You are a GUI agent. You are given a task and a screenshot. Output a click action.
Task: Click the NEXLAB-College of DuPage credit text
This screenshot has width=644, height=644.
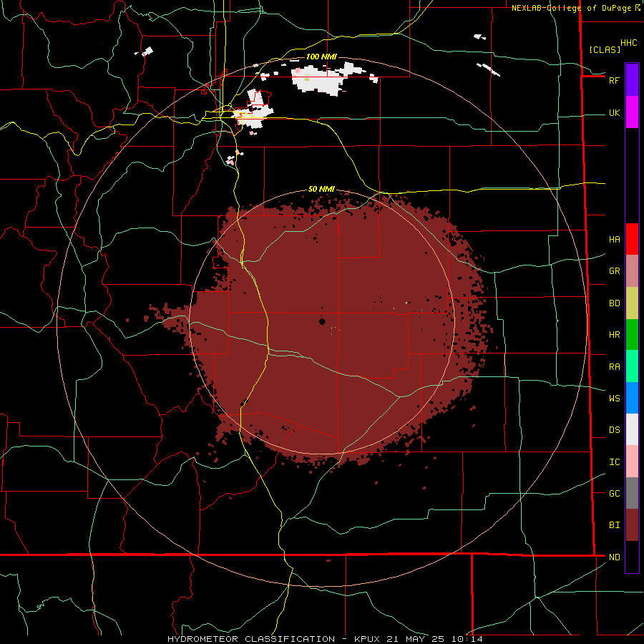[571, 8]
